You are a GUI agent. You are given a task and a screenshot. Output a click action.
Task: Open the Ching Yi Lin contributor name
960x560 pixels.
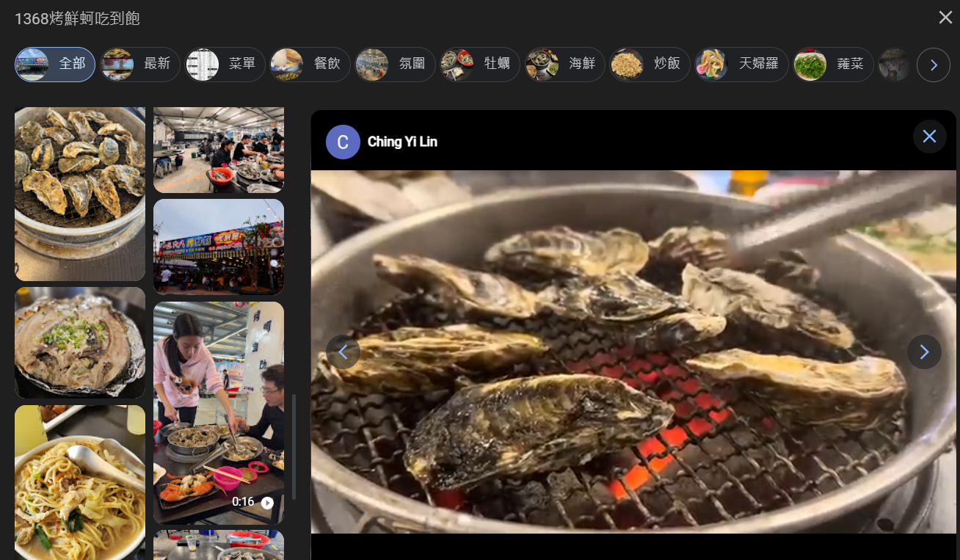(402, 142)
